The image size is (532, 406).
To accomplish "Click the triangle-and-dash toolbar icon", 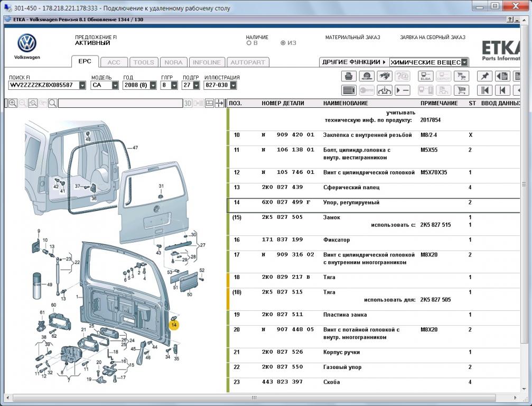I will click(402, 90).
